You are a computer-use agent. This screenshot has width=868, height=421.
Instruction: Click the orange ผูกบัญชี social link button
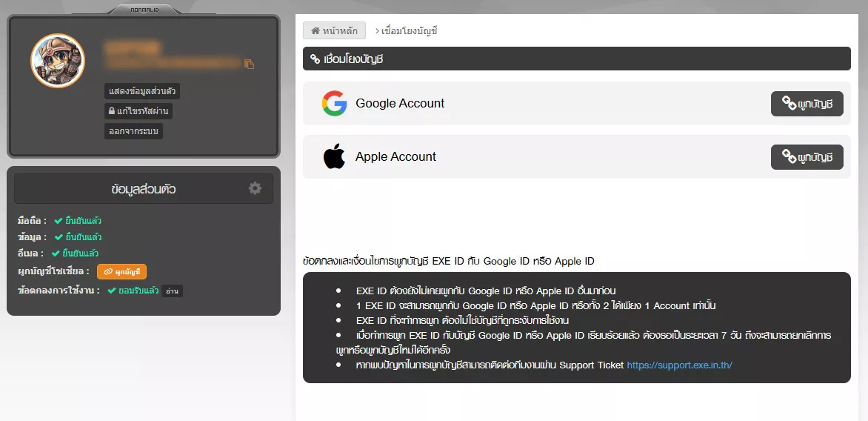[x=122, y=272]
